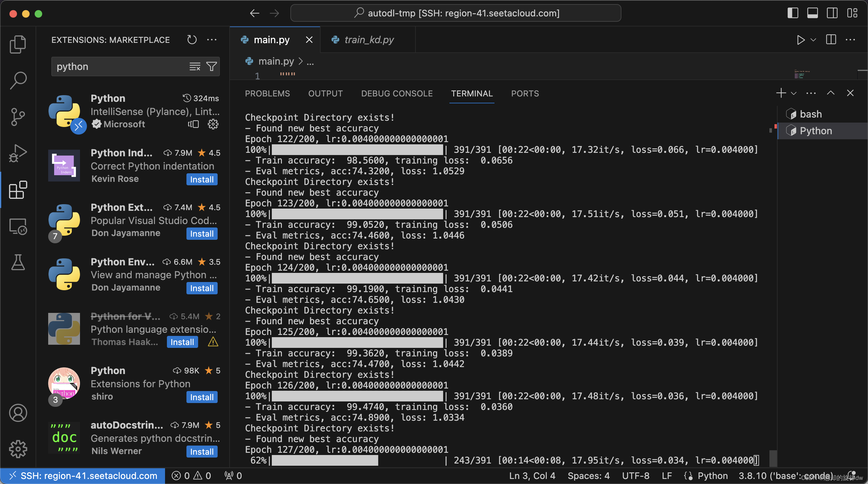Open Run and Debug view
The height and width of the screenshot is (484, 868).
click(18, 153)
